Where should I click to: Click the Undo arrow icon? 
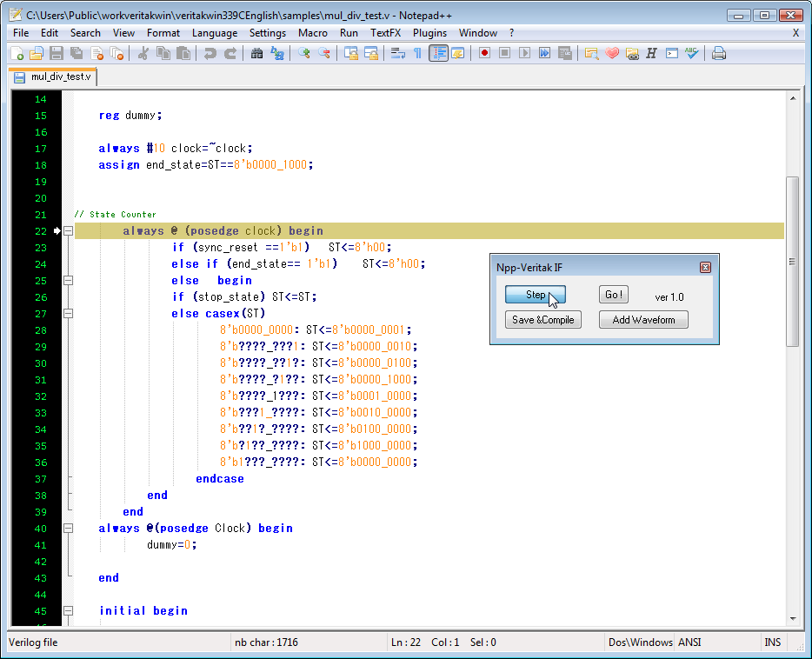[x=210, y=53]
